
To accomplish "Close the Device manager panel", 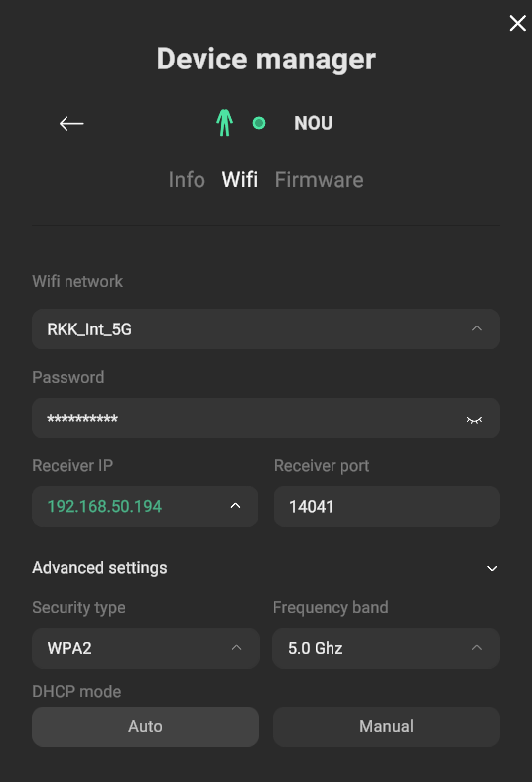I will coord(517,23).
